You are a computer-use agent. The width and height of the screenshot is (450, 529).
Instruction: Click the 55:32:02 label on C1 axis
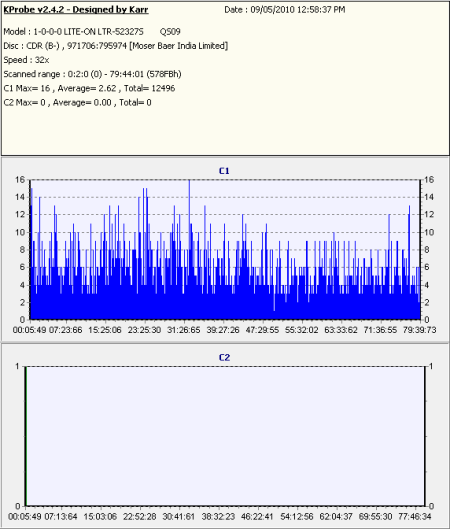pos(302,330)
